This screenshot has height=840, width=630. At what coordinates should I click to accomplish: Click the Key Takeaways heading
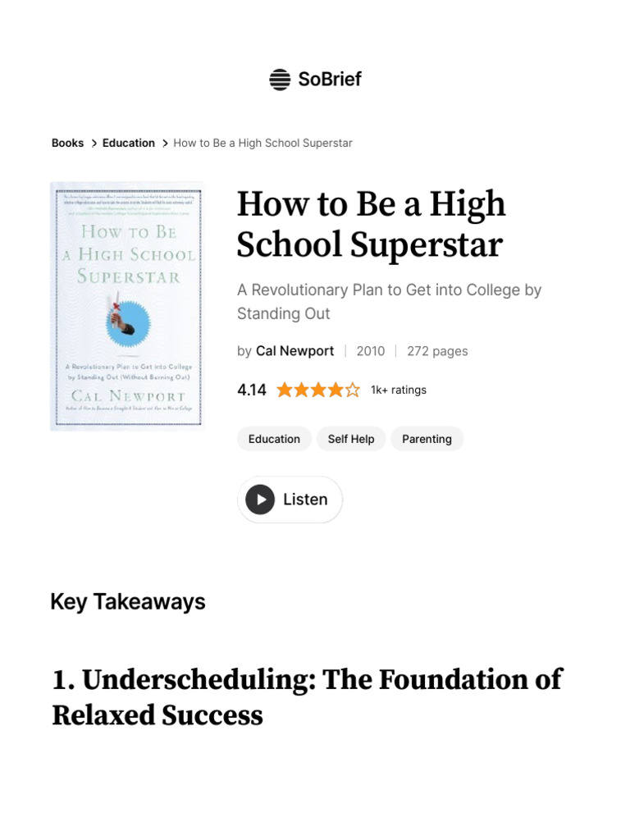point(128,602)
